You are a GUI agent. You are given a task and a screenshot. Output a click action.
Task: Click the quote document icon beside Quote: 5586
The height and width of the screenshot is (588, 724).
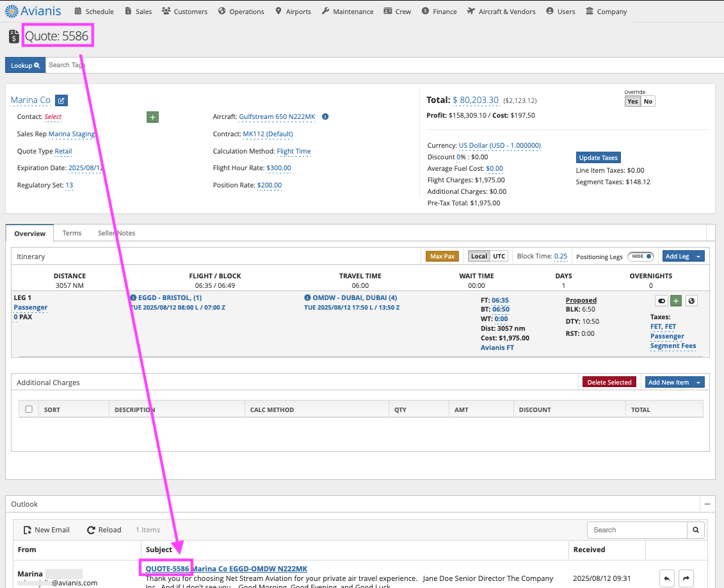(14, 36)
